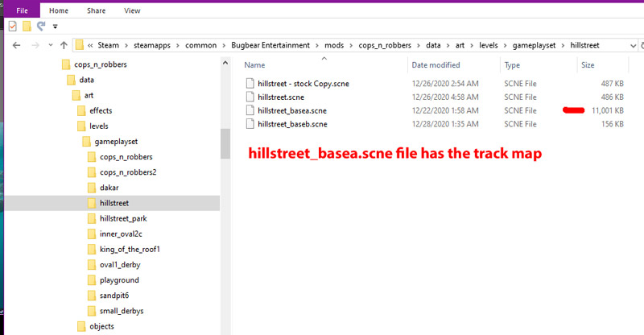
Task: Open the Customize Quick Access Toolbar dropdown
Action: (x=55, y=27)
